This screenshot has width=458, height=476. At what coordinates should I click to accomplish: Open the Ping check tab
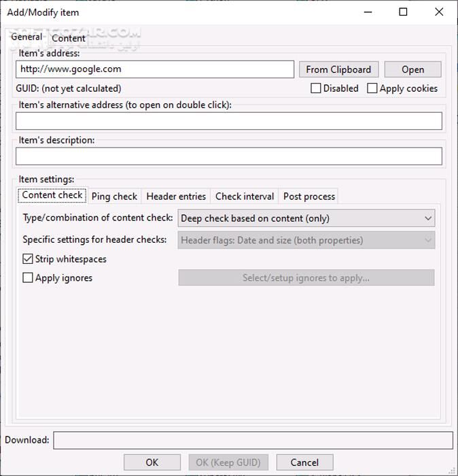pyautogui.click(x=114, y=196)
